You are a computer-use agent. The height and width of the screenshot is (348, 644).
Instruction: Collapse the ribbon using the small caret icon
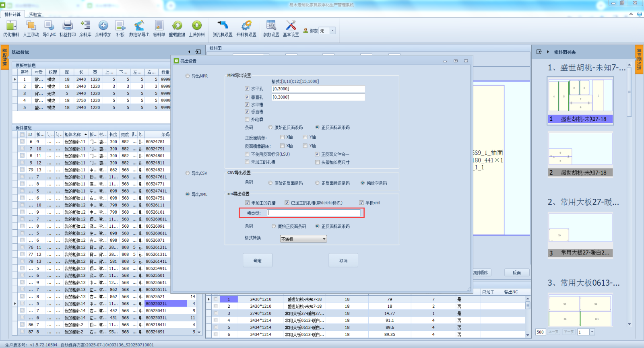pyautogui.click(x=631, y=14)
